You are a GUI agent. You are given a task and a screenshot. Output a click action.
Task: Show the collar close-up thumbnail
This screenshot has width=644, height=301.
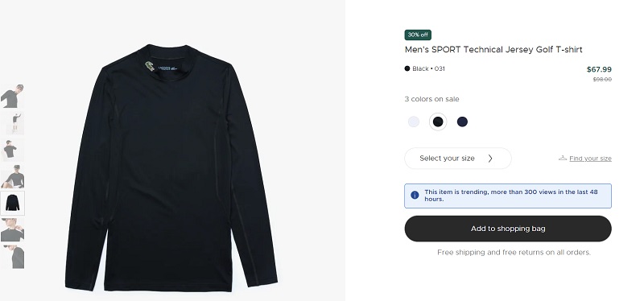(12, 230)
